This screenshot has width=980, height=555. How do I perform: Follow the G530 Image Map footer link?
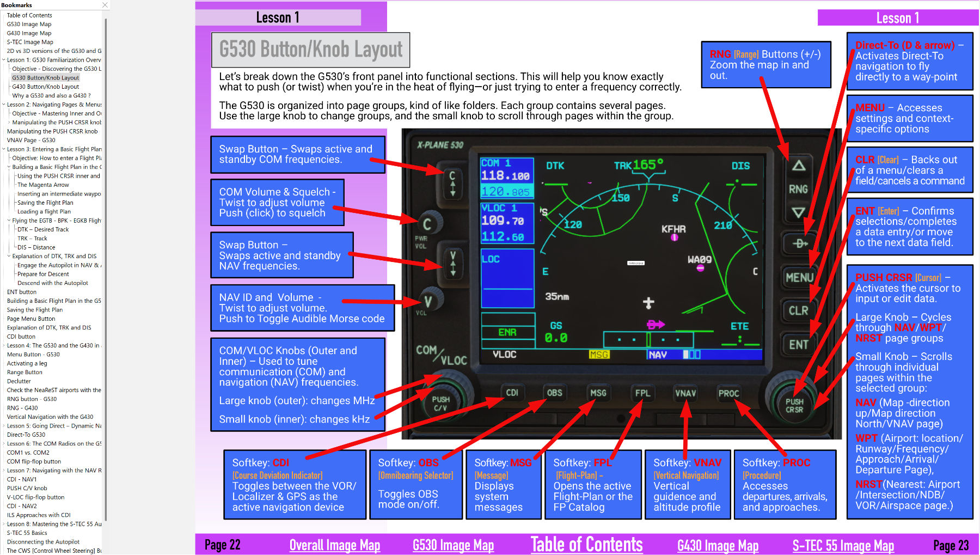click(453, 545)
